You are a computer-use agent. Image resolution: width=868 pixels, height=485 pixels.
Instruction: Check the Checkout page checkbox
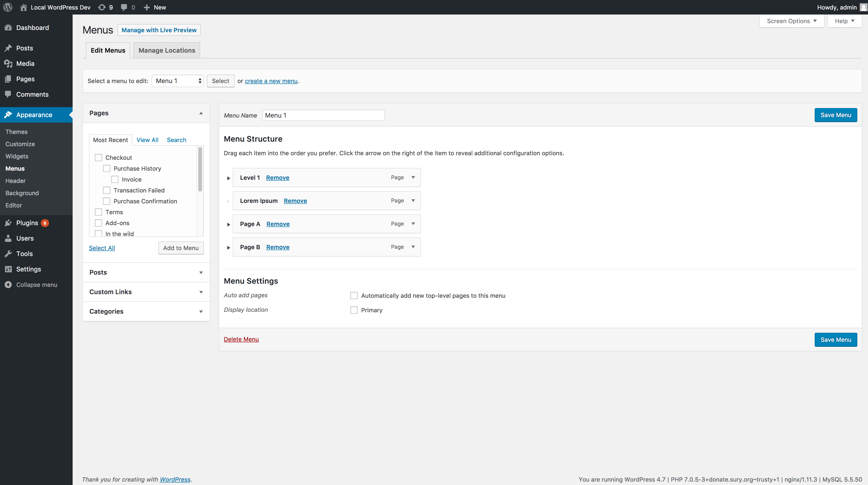click(x=98, y=158)
